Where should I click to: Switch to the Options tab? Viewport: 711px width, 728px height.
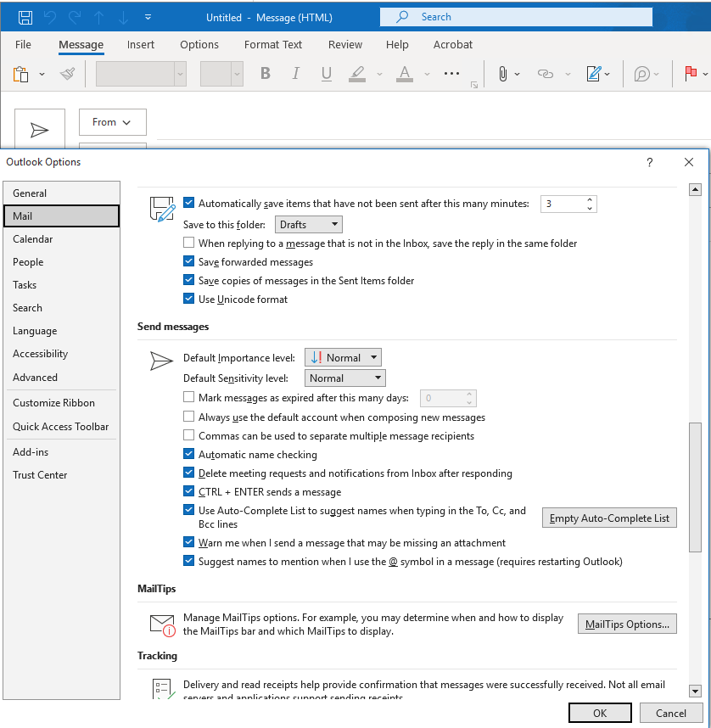(x=199, y=45)
